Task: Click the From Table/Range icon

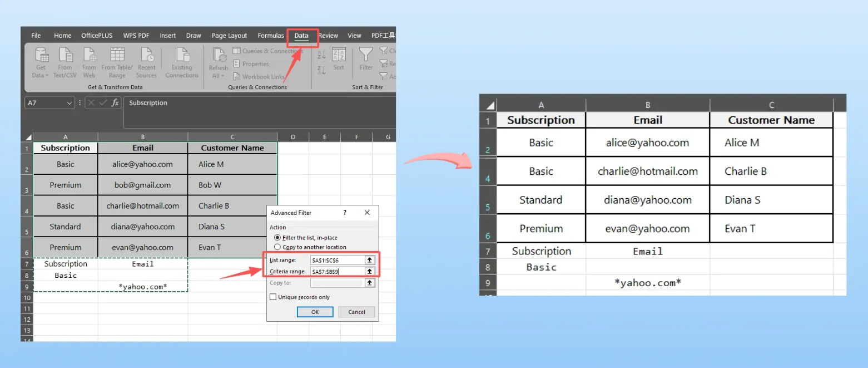Action: (117, 61)
